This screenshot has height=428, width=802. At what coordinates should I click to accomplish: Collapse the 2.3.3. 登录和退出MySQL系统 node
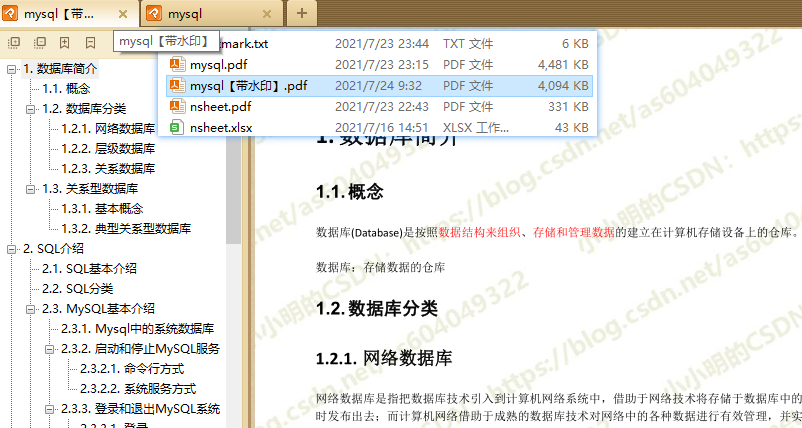point(49,409)
